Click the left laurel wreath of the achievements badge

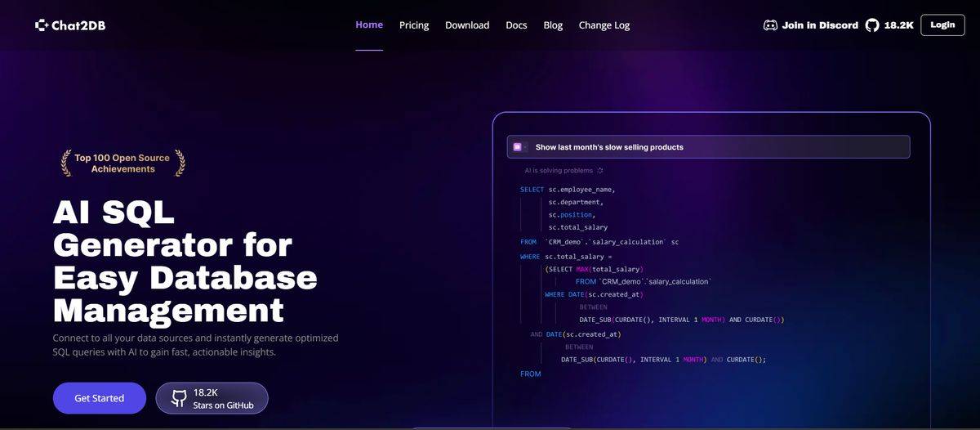point(66,163)
